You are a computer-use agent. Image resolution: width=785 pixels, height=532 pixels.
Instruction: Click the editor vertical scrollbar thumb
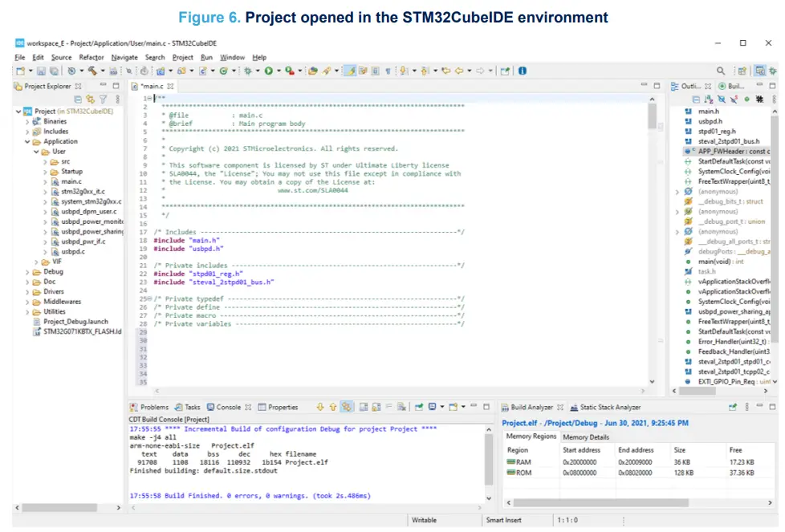point(653,116)
